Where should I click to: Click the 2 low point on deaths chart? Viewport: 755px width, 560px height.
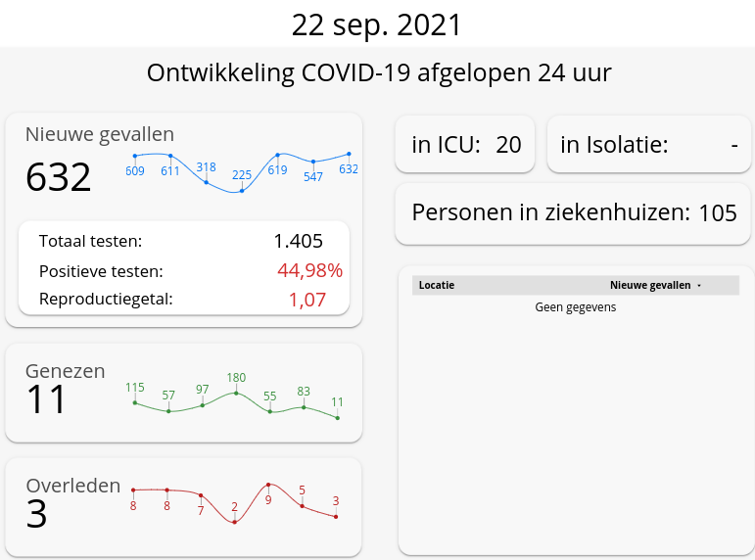click(235, 522)
